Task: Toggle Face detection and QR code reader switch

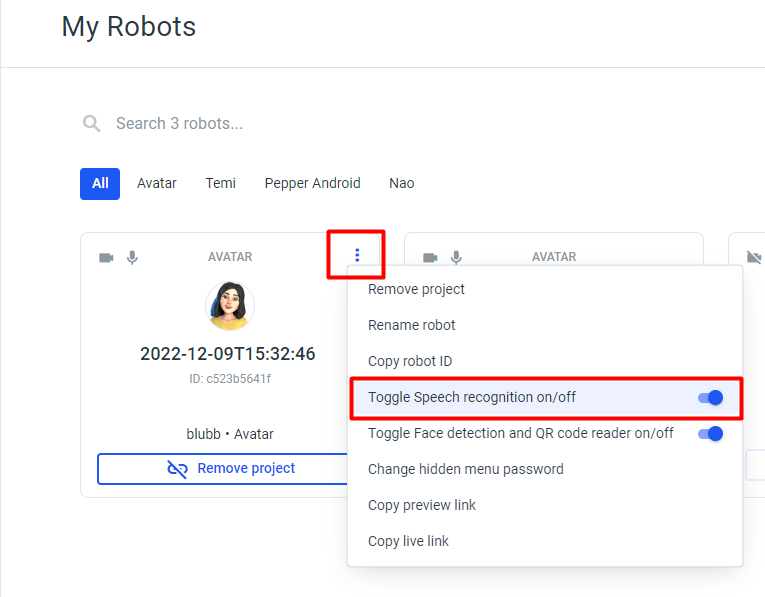Action: 711,434
